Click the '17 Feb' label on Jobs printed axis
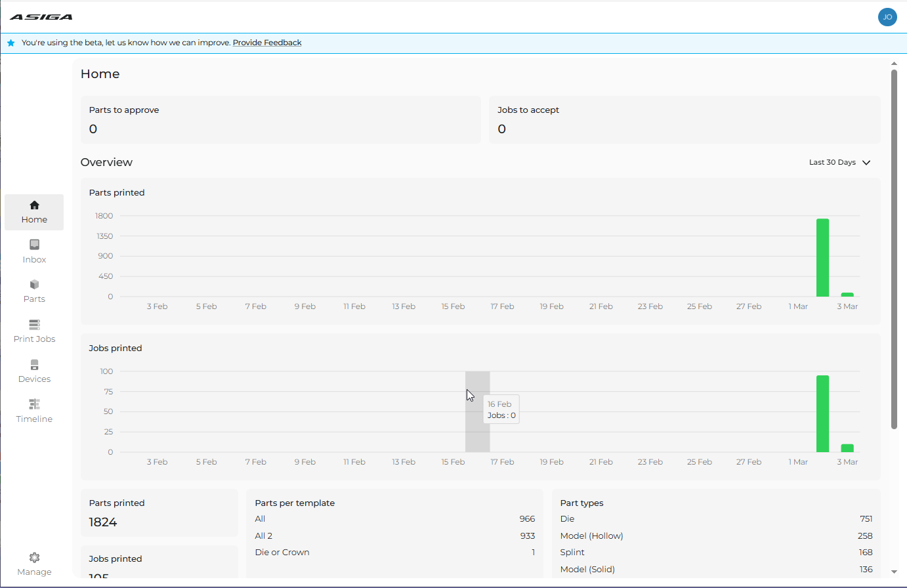The height and width of the screenshot is (588, 907). point(502,462)
